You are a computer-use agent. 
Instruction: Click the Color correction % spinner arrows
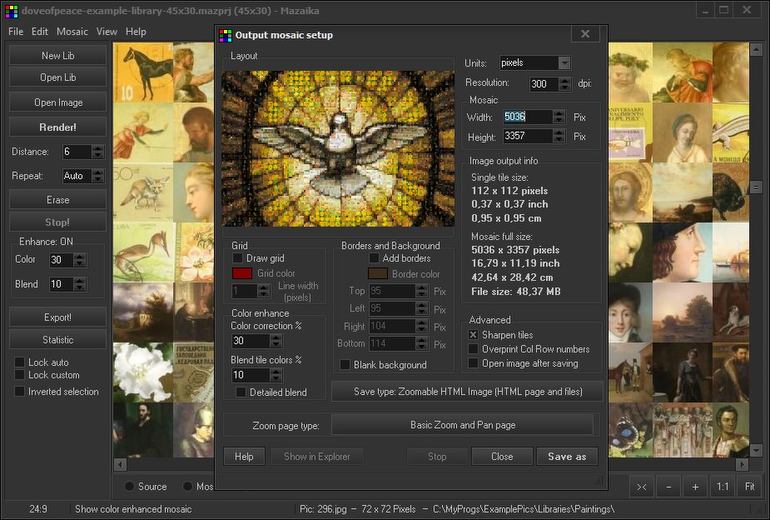[x=276, y=341]
